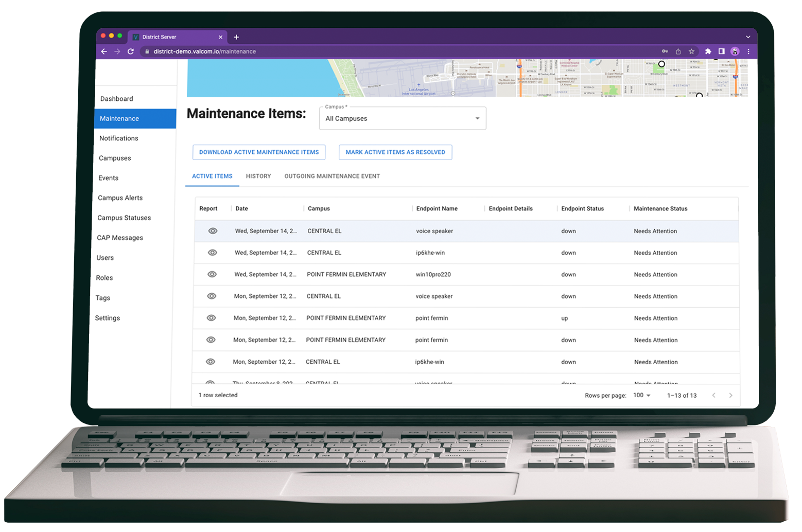Image resolution: width=802 pixels, height=532 pixels.
Task: Open the ip6khe-win report eye icon
Action: coord(212,253)
